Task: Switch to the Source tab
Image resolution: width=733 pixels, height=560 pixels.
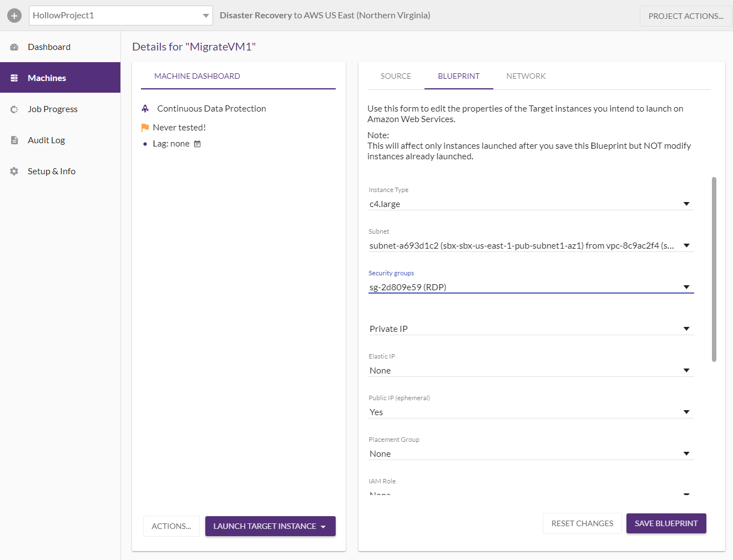Action: (396, 76)
